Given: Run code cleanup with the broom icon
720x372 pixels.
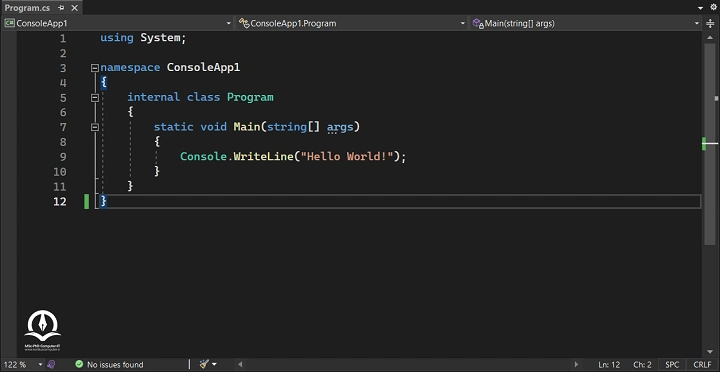Looking at the screenshot, I should pos(204,365).
